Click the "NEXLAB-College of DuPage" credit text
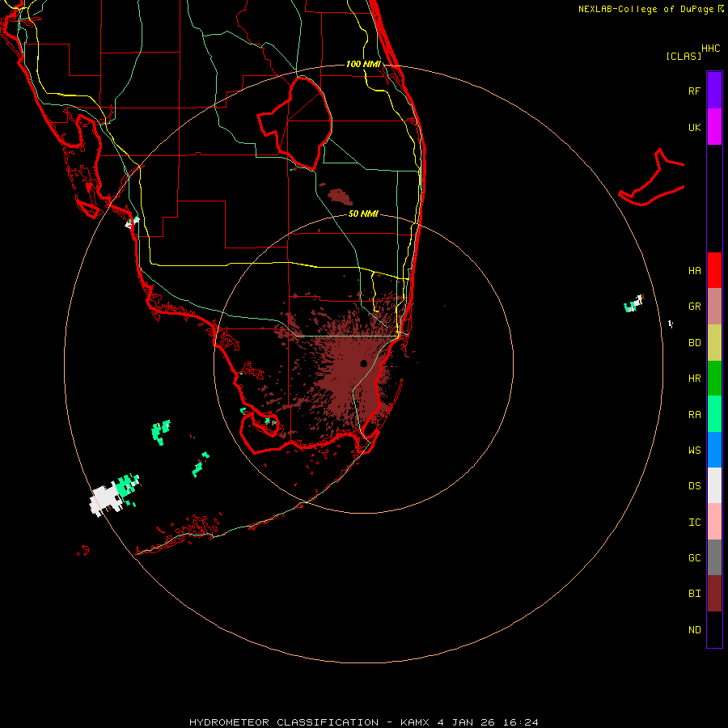The image size is (728, 728). pos(645,9)
